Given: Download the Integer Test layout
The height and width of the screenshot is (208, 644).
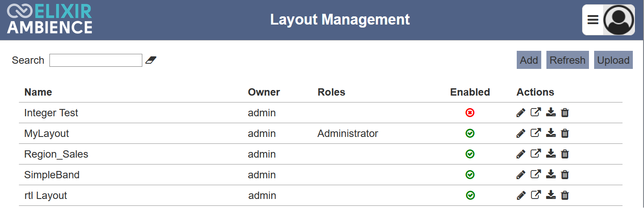Looking at the screenshot, I should tap(551, 112).
